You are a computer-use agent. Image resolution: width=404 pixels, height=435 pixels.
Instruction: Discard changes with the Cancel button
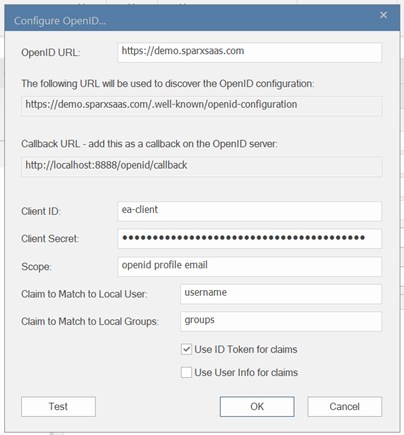[x=344, y=406]
